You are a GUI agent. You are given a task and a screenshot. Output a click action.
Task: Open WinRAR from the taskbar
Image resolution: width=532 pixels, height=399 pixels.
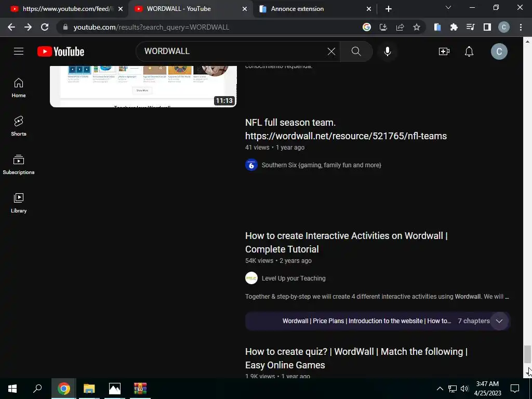140,389
